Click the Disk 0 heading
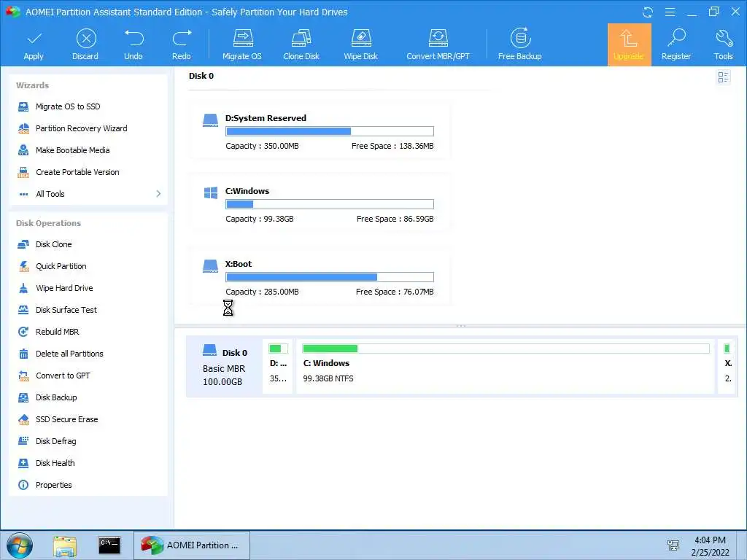The width and height of the screenshot is (747, 560). (201, 76)
